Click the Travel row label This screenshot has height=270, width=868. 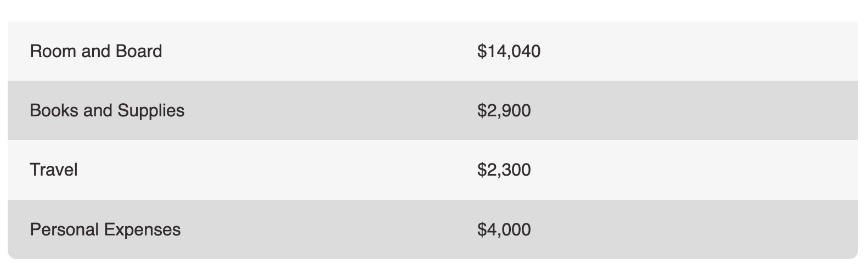[x=53, y=170]
